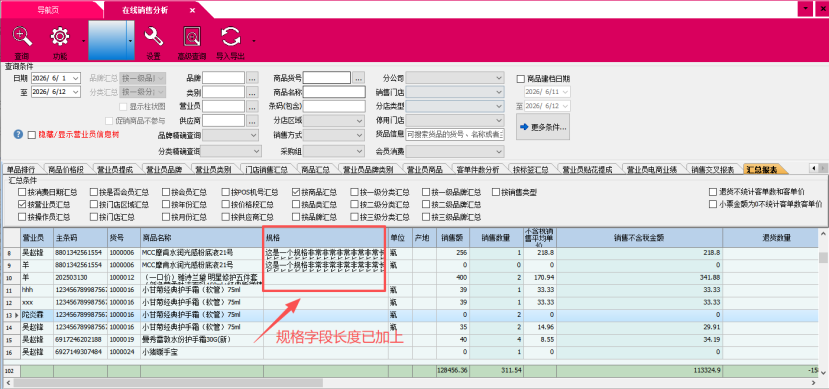Click into the 条码(包含) input field
Screen dimensions: 829x389
[x=334, y=106]
